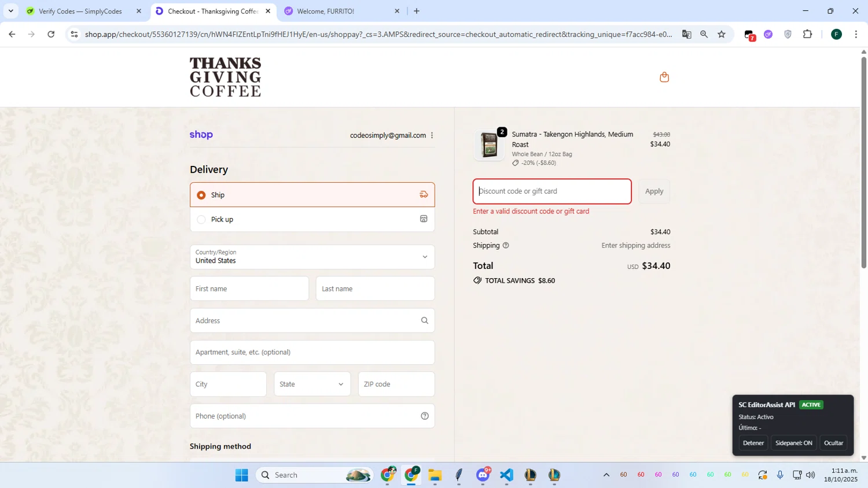Click the address search magnifier icon
868x488 pixels.
pos(424,320)
